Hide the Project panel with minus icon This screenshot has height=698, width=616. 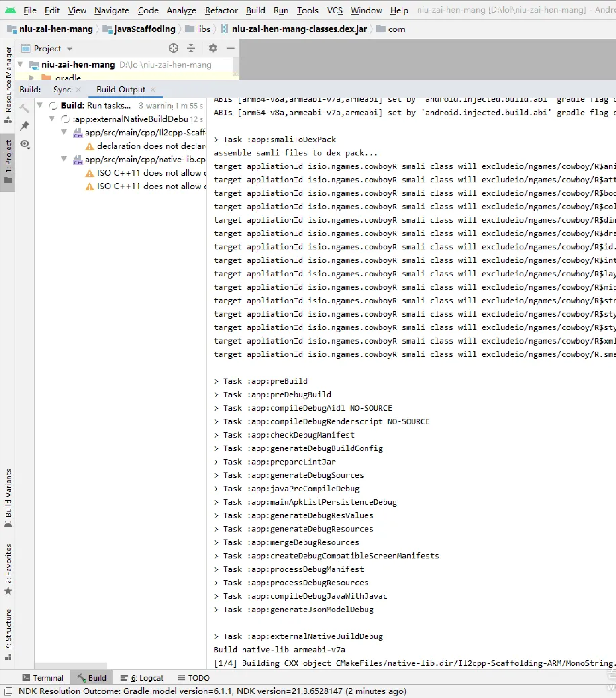230,48
